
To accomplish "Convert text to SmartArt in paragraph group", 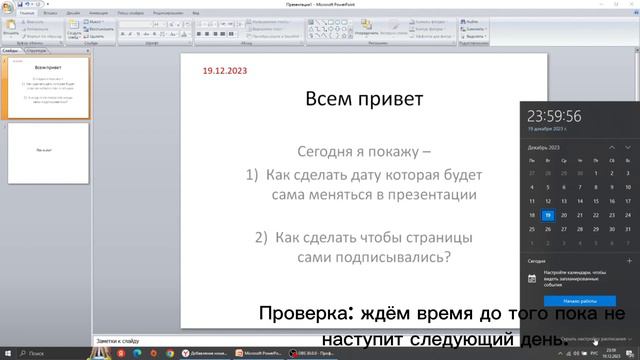I will coord(274,36).
